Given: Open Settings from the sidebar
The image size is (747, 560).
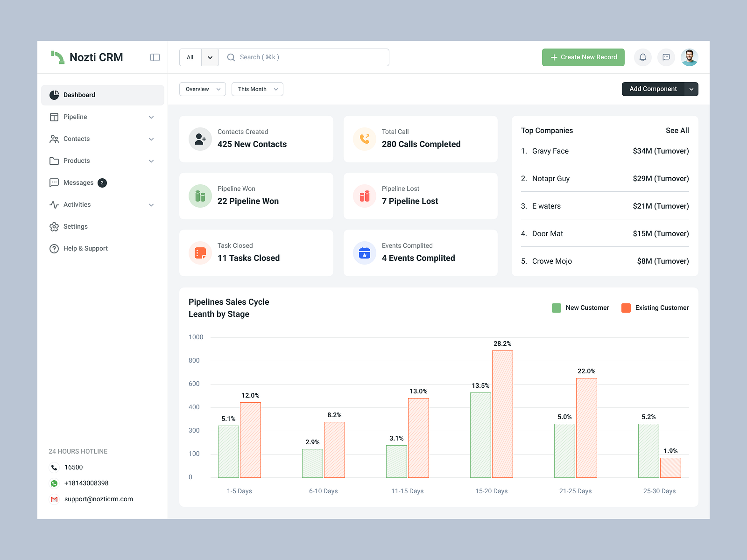Looking at the screenshot, I should [x=103, y=226].
